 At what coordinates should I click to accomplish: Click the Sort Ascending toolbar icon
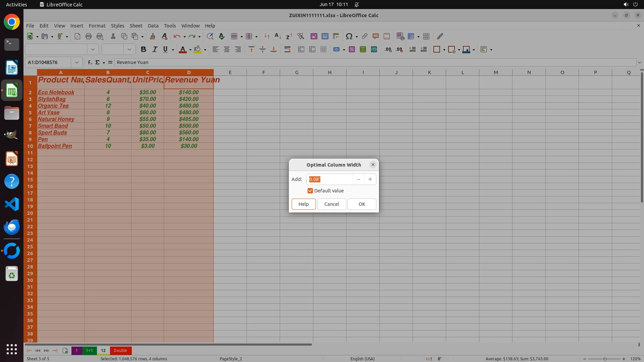point(278,36)
